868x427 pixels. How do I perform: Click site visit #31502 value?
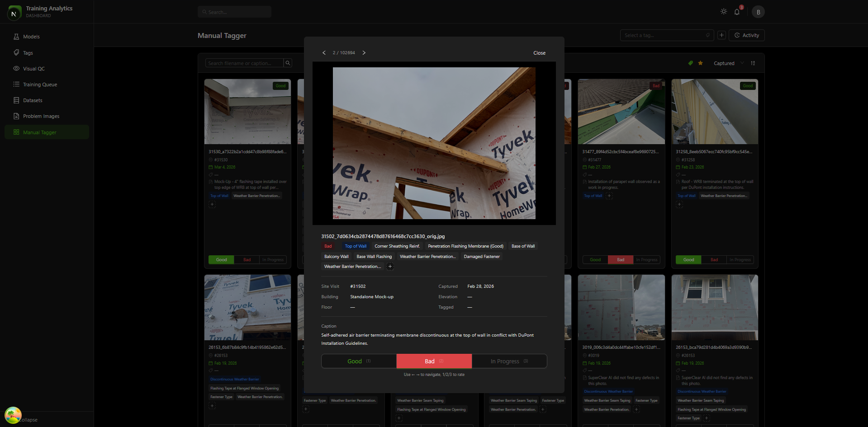point(358,286)
